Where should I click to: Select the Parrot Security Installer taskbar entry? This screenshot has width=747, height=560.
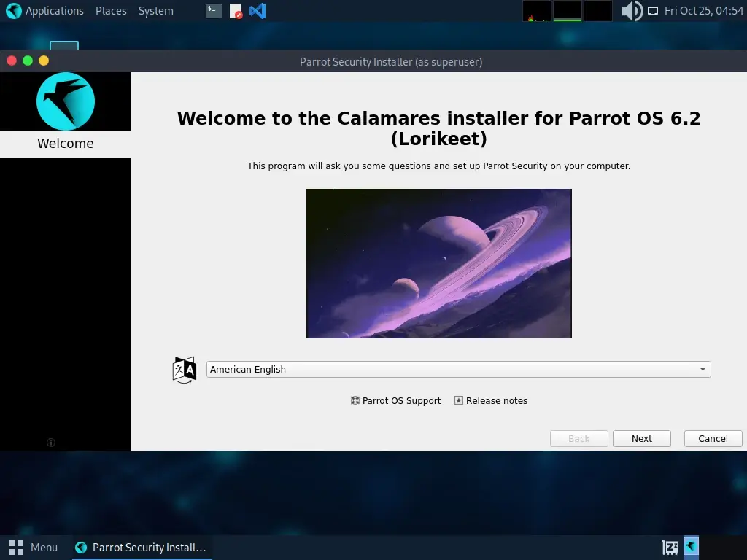[x=141, y=547]
